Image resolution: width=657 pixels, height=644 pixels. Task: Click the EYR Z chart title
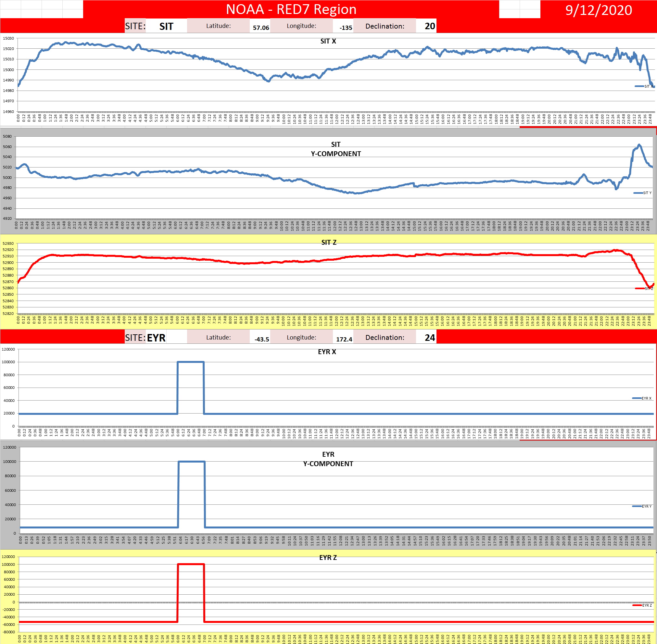click(328, 557)
